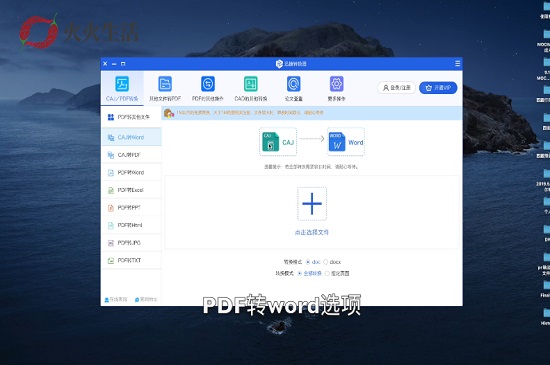
Task: Open the CAD的其他转换 tab icon
Action: coord(250,84)
